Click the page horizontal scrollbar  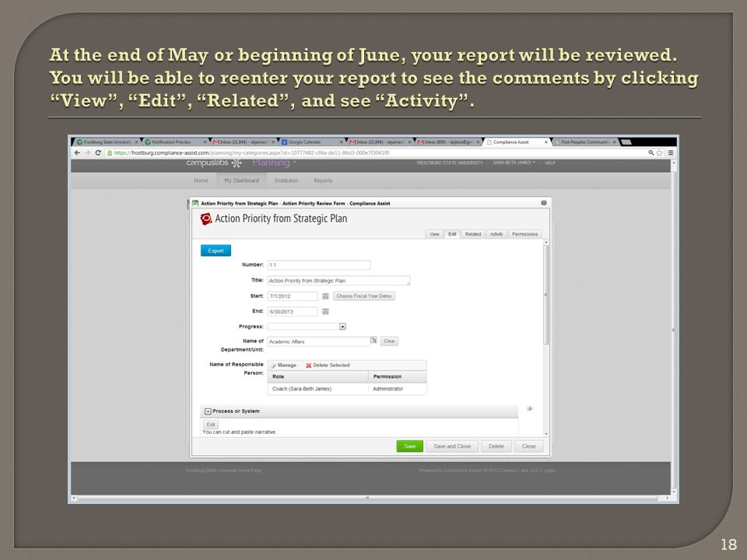click(x=367, y=498)
